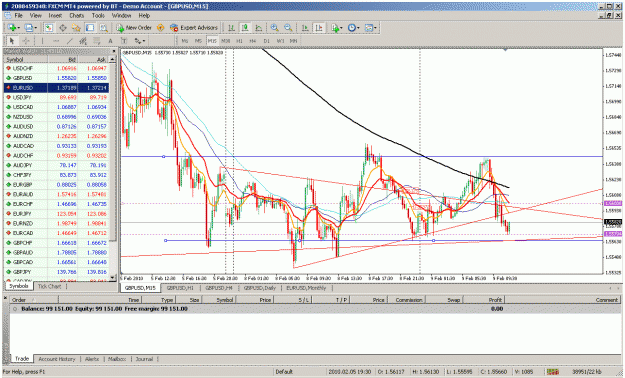Switch to the EURUSD,Monthly chart tab
This screenshot has width=625, height=378.
[x=306, y=288]
